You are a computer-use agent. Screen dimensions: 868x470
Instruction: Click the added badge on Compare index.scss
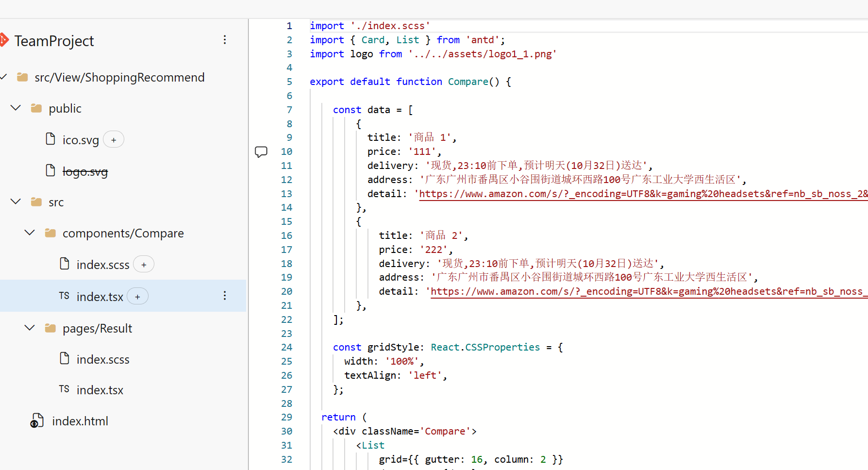point(144,265)
